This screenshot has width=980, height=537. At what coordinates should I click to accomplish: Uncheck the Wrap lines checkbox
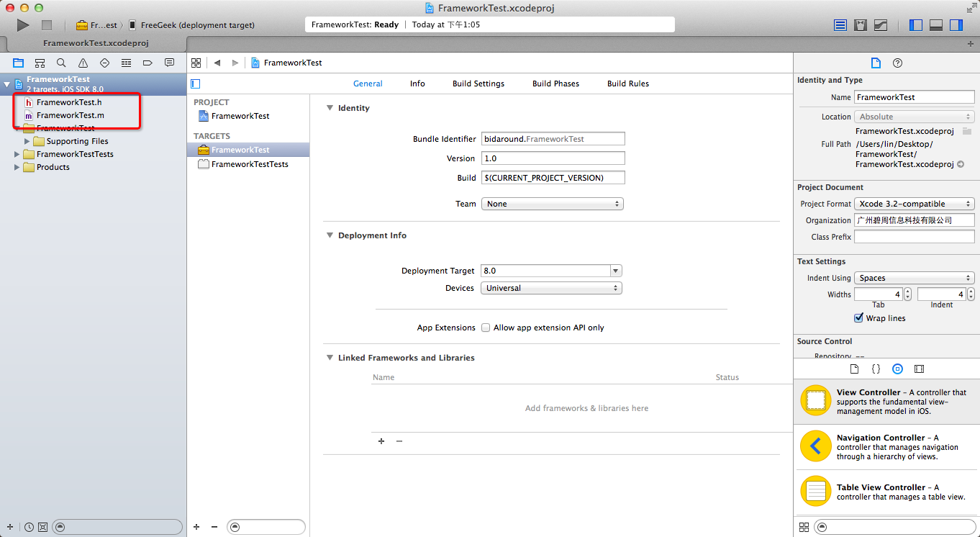[x=858, y=318]
